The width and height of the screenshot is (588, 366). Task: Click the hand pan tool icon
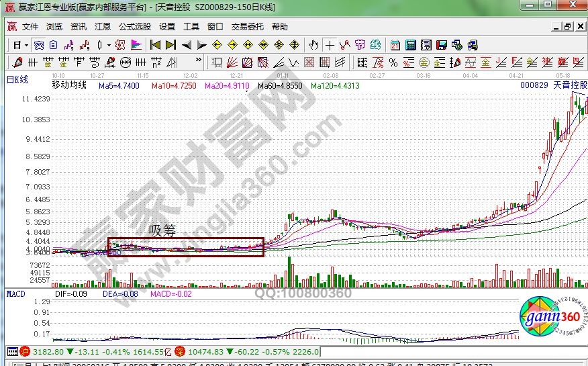pyautogui.click(x=313, y=45)
